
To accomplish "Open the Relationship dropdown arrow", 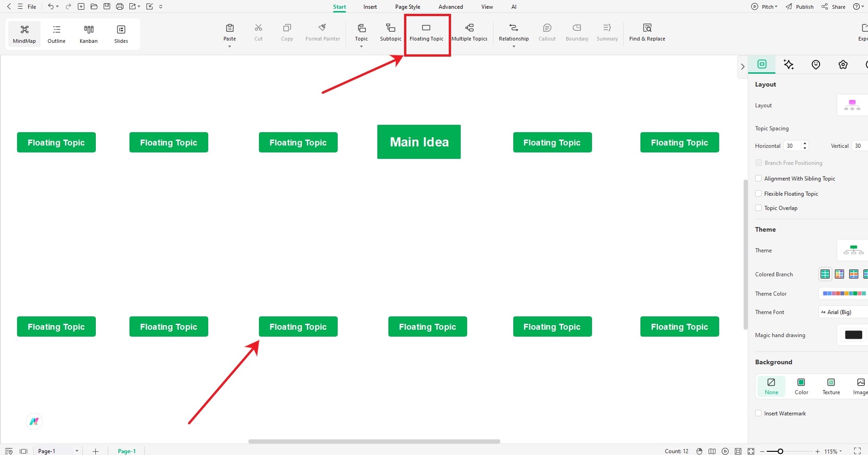I will point(514,47).
